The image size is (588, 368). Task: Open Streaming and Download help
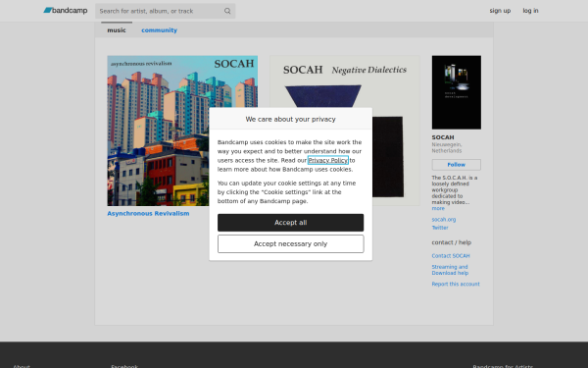click(450, 270)
